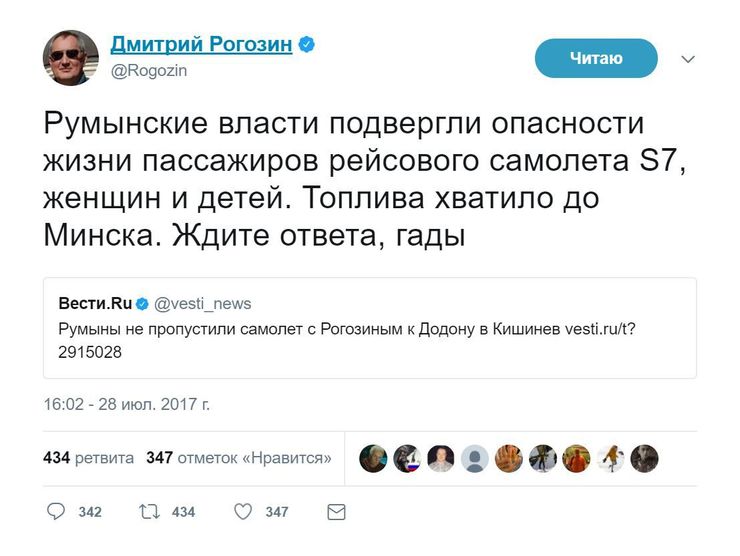Click the @vesti_news handle in quote
Screen dimensions: 740x556
(203, 303)
